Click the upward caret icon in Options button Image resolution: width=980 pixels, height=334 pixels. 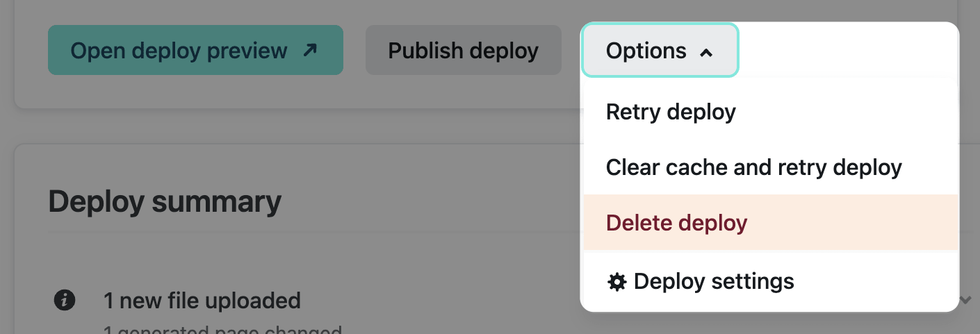click(x=706, y=52)
